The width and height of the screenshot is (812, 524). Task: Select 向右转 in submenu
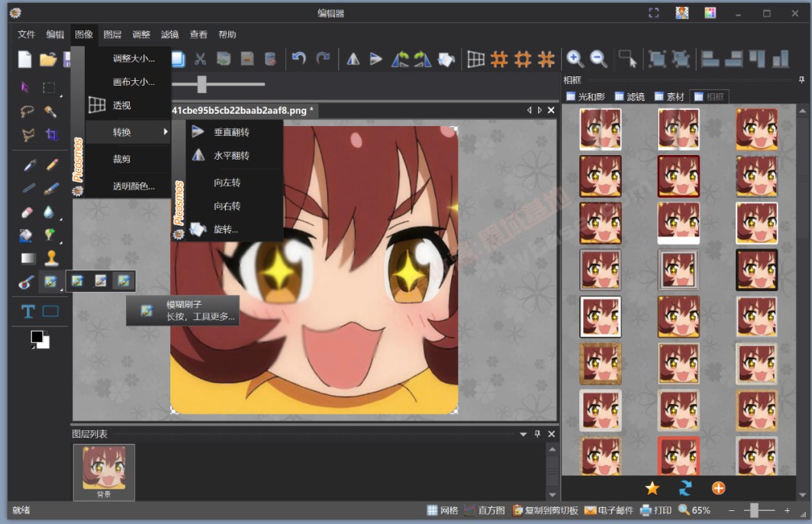tap(234, 205)
